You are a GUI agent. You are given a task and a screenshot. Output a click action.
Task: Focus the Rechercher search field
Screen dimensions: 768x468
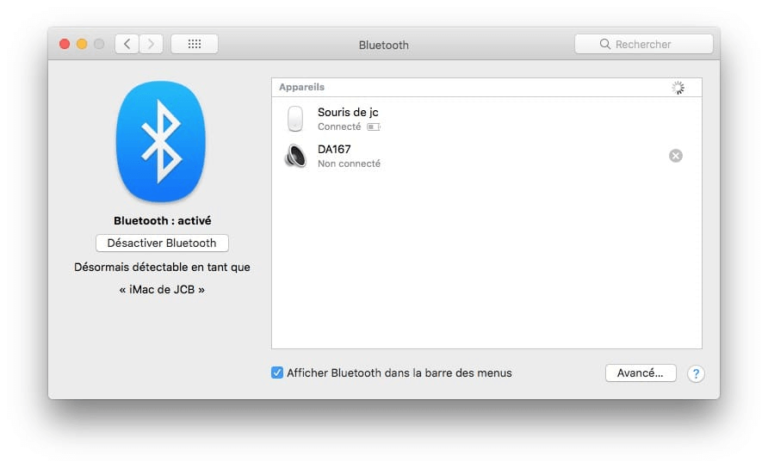(644, 44)
